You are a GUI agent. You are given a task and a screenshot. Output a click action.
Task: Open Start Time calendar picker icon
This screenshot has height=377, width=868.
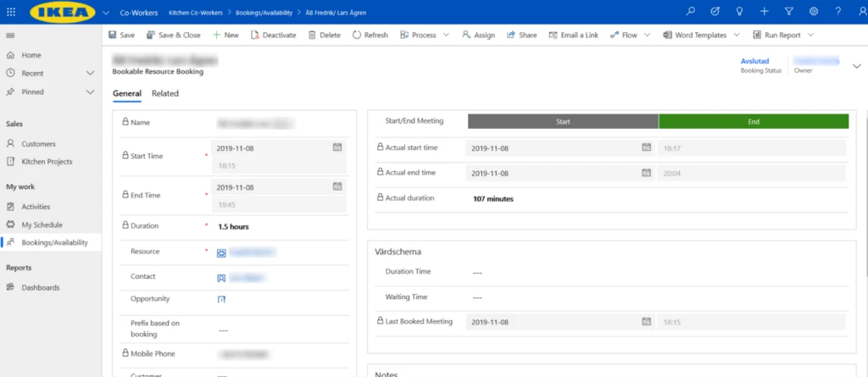337,147
